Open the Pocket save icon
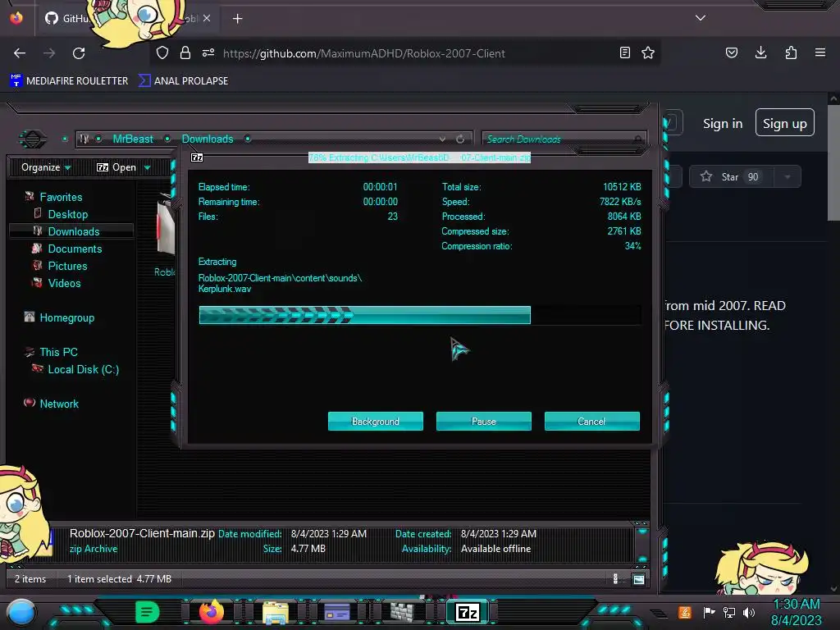The image size is (840, 630). pos(732,52)
